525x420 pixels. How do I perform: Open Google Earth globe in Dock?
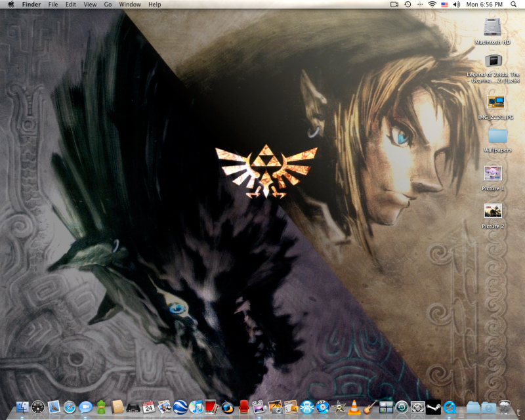[x=180, y=408]
